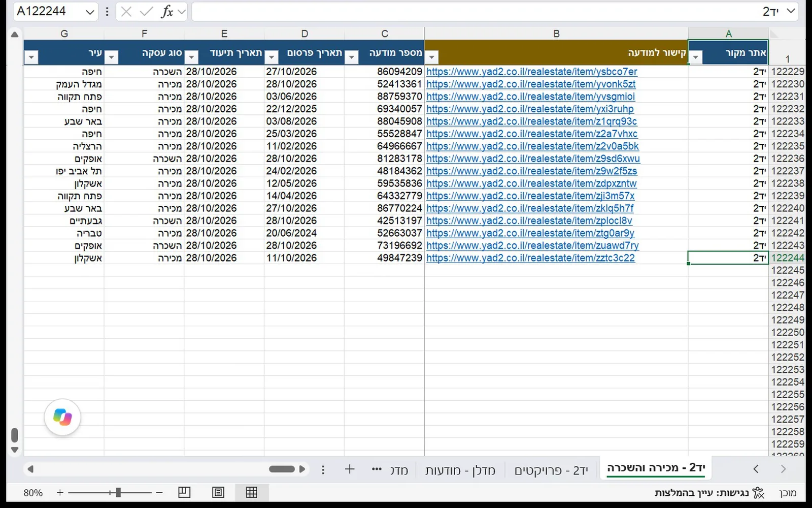
Task: Open link ending in ysbco7er
Action: (x=531, y=72)
